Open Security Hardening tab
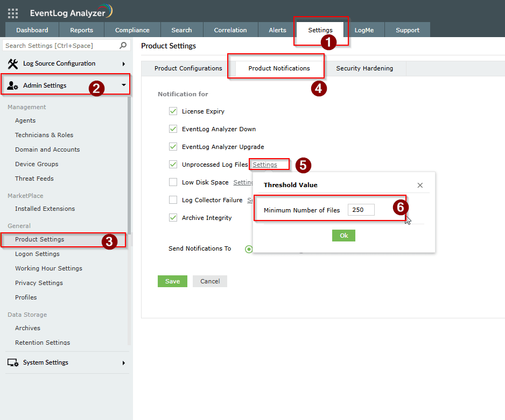Viewport: 505px width, 420px height. tap(364, 68)
